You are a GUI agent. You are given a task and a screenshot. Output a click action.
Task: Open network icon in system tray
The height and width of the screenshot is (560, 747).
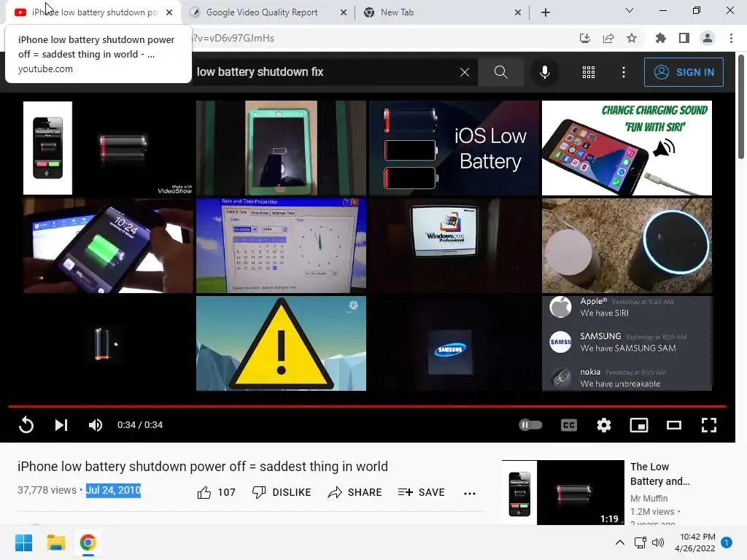[640, 542]
